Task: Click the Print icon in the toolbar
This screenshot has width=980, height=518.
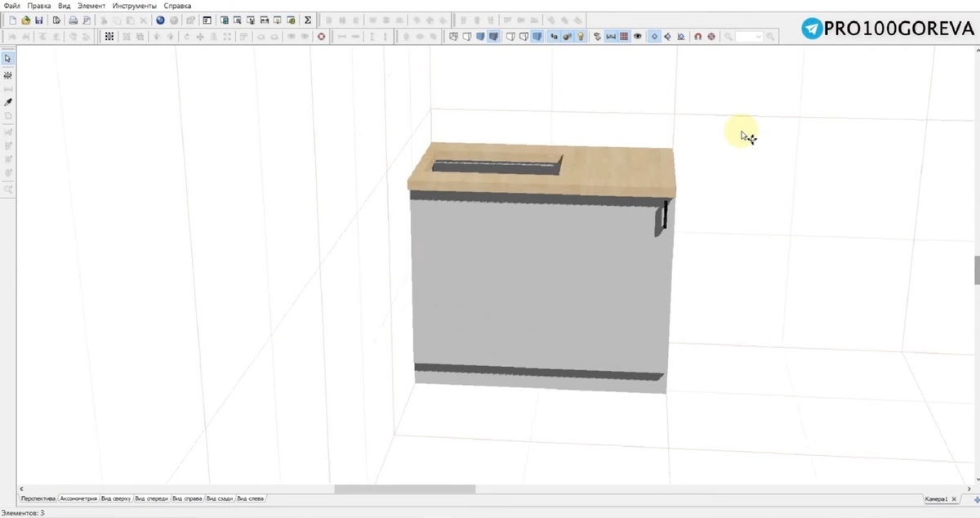Action: click(x=73, y=20)
